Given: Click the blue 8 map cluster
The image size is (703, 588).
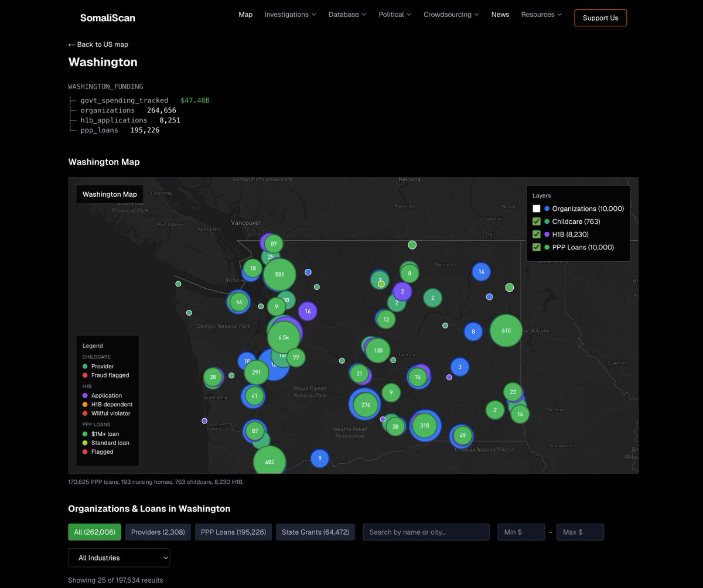Looking at the screenshot, I should click(x=473, y=331).
